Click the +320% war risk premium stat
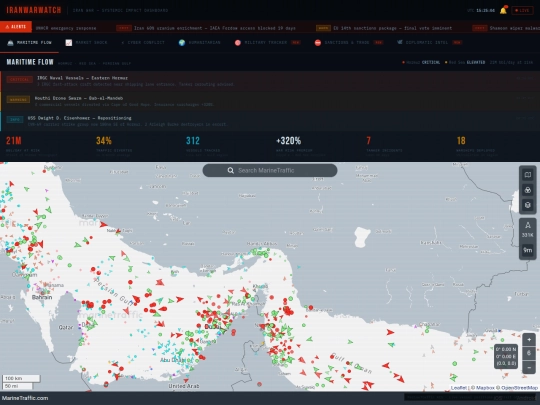The image size is (540, 405). coord(289,141)
